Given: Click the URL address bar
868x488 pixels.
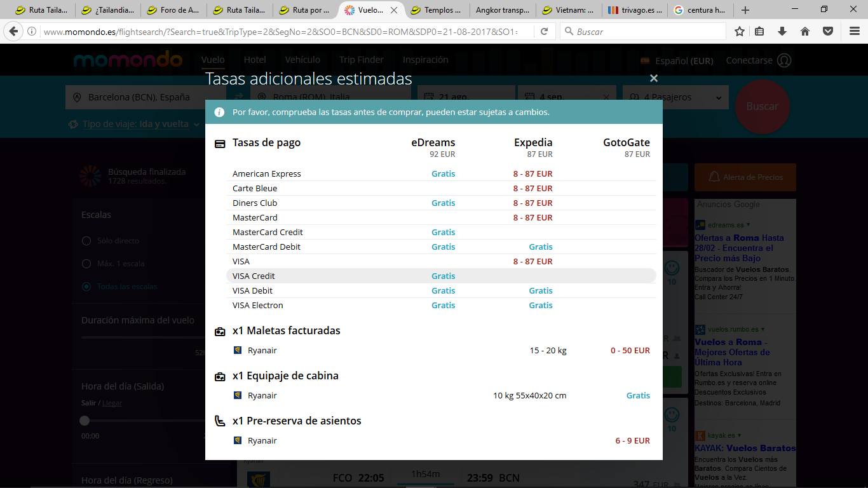Looking at the screenshot, I should click(x=280, y=31).
